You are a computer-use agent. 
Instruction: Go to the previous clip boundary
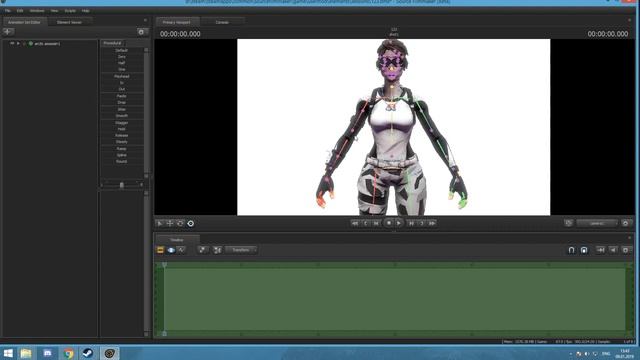366,223
